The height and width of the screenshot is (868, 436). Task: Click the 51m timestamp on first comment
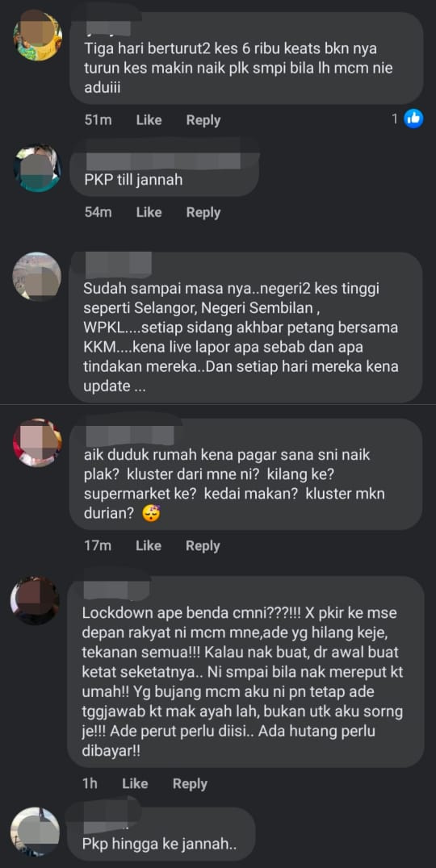(x=98, y=120)
